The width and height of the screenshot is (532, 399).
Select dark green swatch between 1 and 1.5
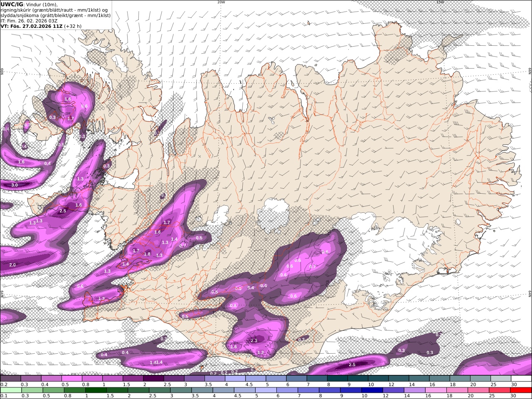[x=96, y=390]
